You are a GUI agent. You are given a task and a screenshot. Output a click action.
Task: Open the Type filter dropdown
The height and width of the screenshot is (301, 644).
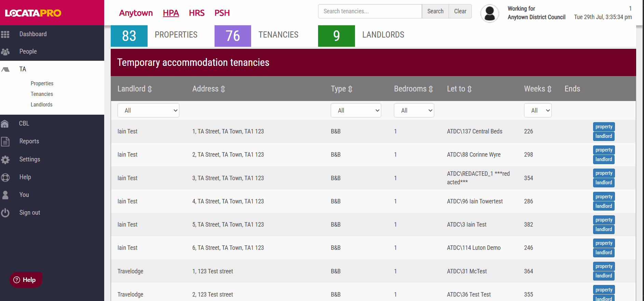356,110
